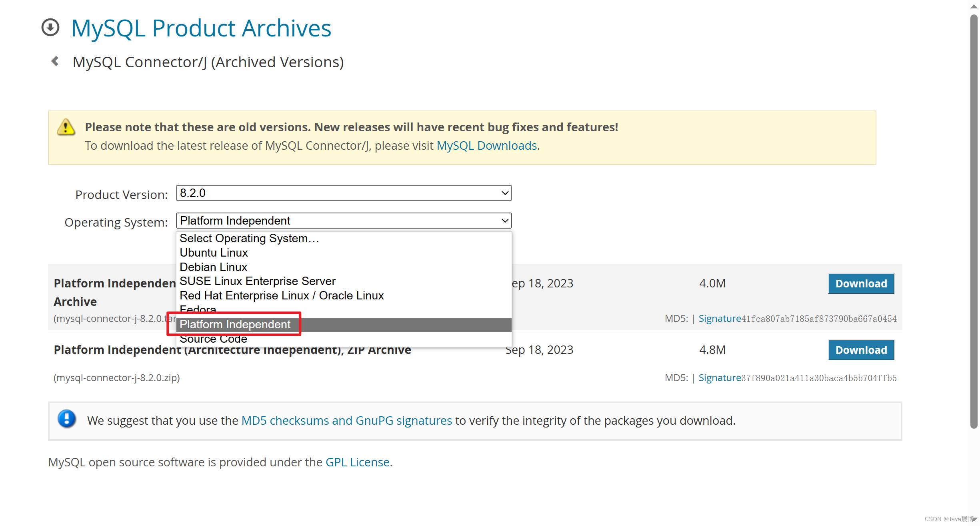The width and height of the screenshot is (980, 526).
Task: Click the back arrow beside MySQL Connector/J
Action: (55, 61)
